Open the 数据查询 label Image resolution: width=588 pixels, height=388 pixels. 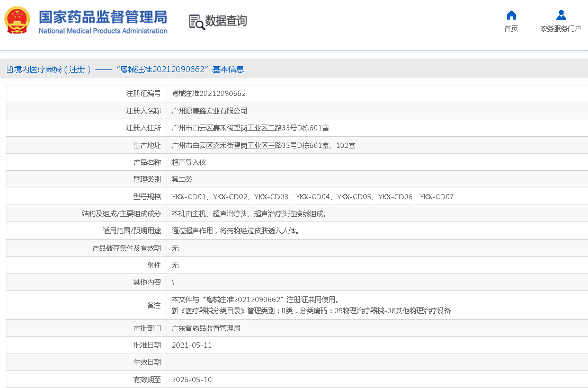coord(226,21)
